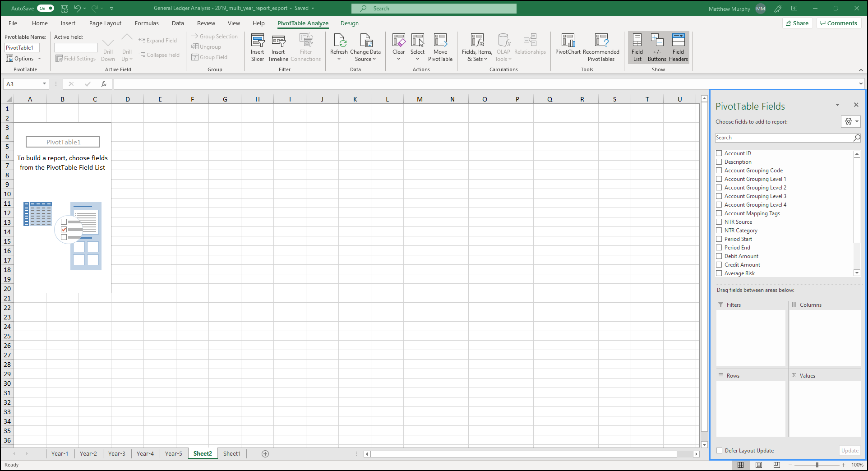Click the Insert Slicer icon
The width and height of the screenshot is (868, 471).
[x=258, y=47]
